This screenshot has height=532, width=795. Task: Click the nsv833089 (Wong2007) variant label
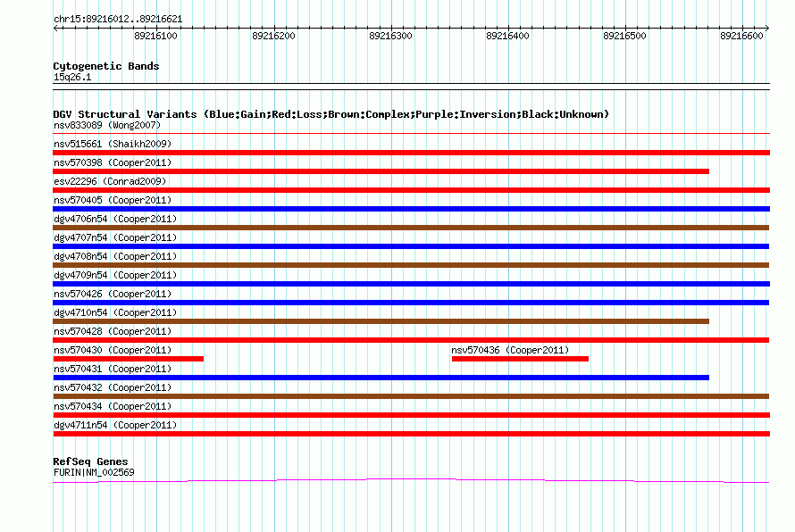click(x=107, y=125)
